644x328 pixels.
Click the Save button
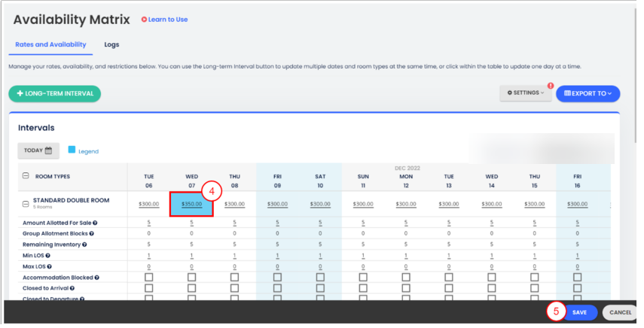(579, 312)
